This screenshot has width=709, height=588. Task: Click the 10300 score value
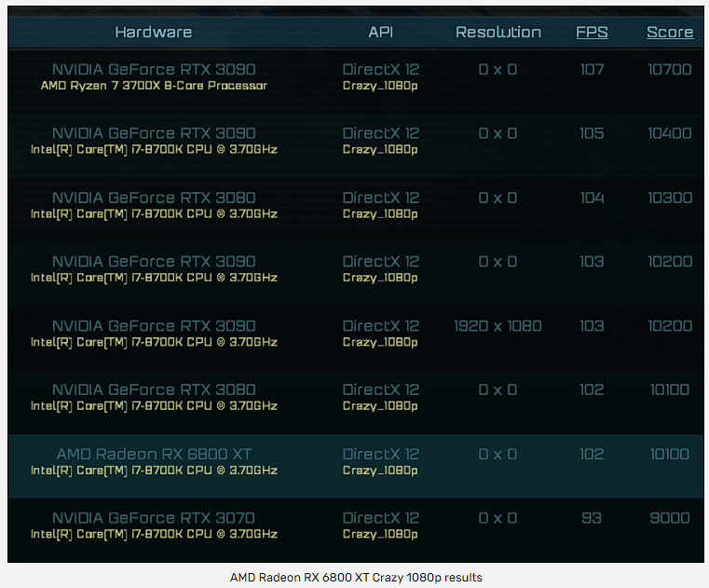pos(670,198)
